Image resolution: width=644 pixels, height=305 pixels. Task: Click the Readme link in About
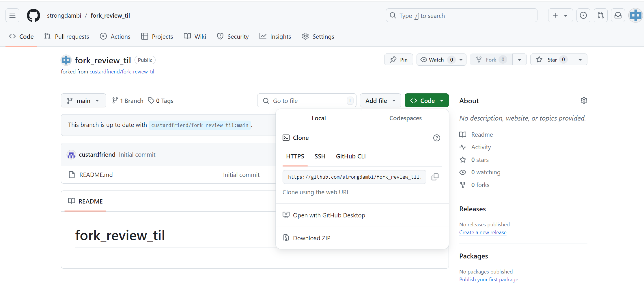pos(476,135)
